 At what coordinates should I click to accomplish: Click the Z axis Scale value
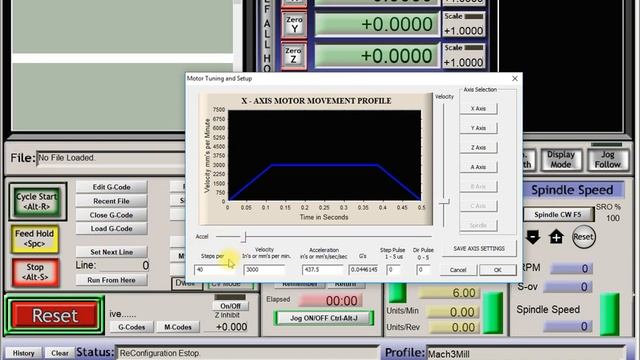[x=464, y=62]
